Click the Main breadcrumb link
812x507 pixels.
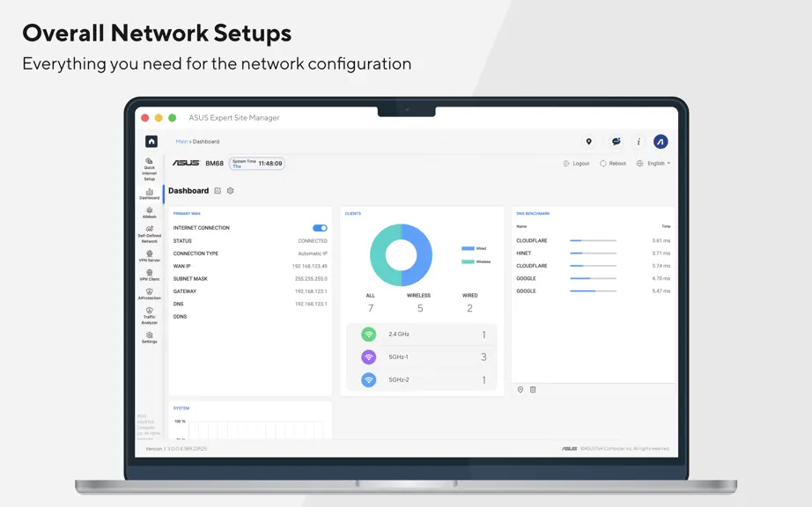click(x=181, y=141)
